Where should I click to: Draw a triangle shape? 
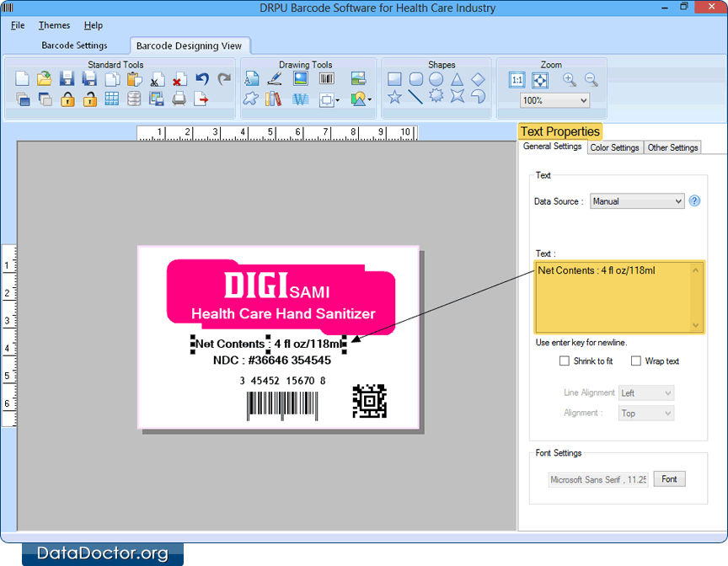coord(458,79)
